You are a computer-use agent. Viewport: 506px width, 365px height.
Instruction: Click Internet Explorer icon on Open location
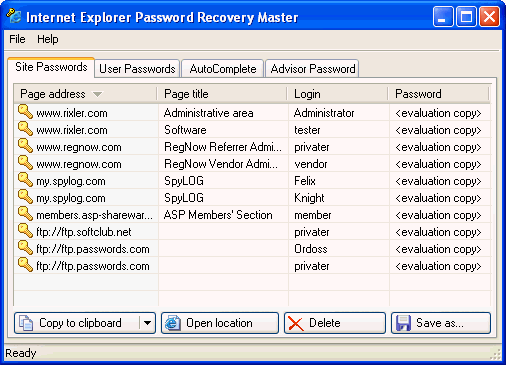pyautogui.click(x=173, y=323)
